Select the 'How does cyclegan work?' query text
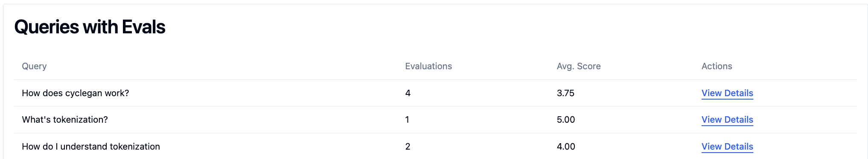 76,93
